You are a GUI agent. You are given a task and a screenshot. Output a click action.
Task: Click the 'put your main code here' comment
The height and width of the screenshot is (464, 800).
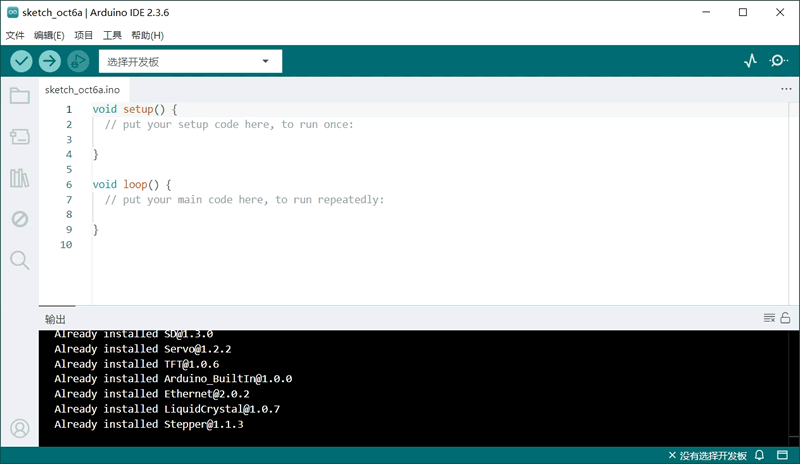pos(244,200)
